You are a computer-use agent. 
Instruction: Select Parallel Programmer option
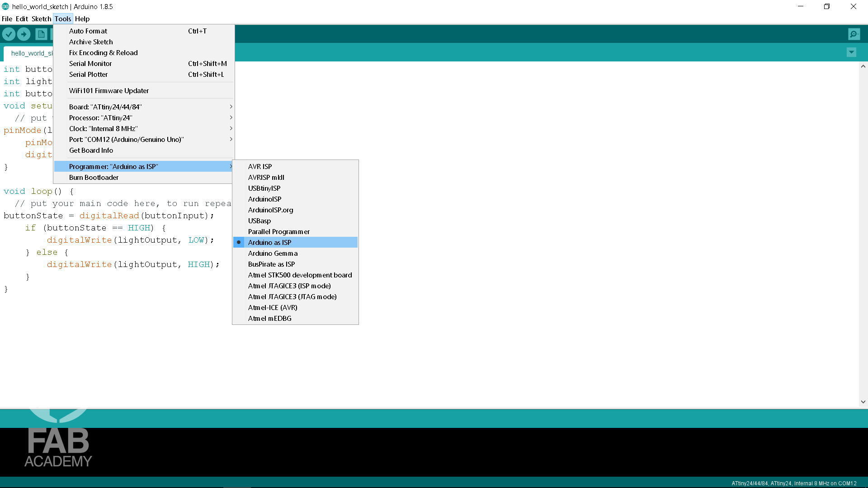coord(295,232)
